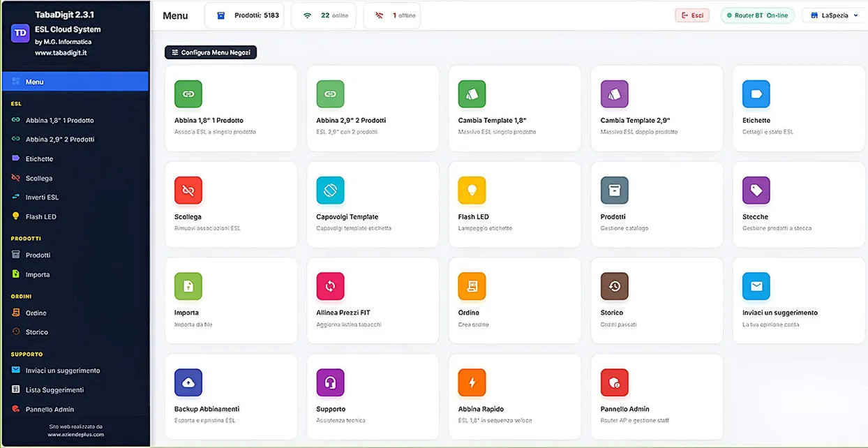Click the Prodotti count box icon in the top bar
Screen dimensions: 868x448
(220, 15)
